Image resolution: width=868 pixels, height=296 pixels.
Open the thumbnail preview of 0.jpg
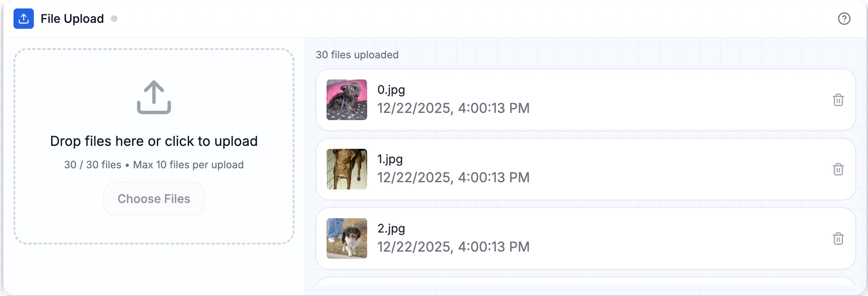347,100
